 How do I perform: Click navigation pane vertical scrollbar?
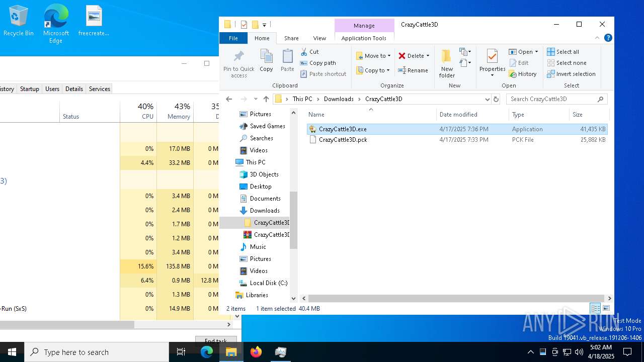click(293, 220)
